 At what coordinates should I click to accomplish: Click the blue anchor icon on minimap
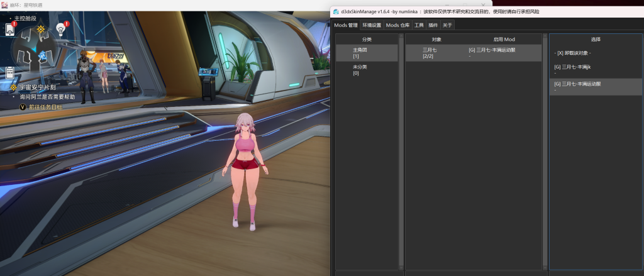point(42,55)
